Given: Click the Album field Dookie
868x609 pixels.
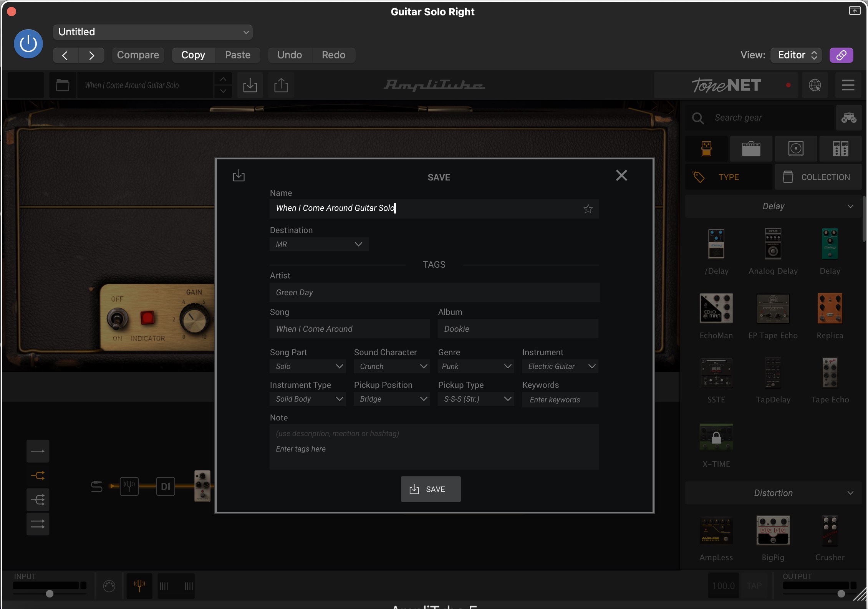Looking at the screenshot, I should click(518, 329).
